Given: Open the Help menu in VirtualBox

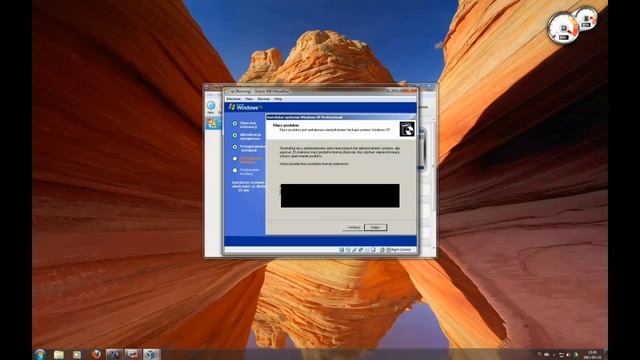Looking at the screenshot, I should point(278,99).
